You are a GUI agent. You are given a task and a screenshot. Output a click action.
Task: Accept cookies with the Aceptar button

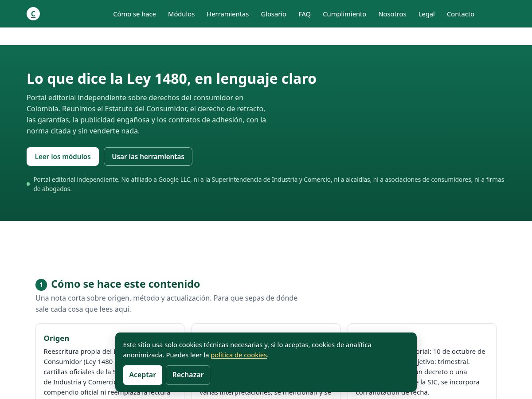143,375
